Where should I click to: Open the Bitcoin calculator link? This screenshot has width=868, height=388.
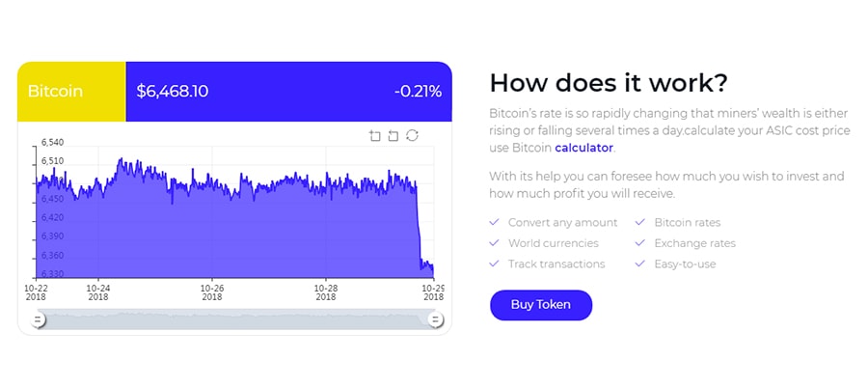tap(583, 148)
